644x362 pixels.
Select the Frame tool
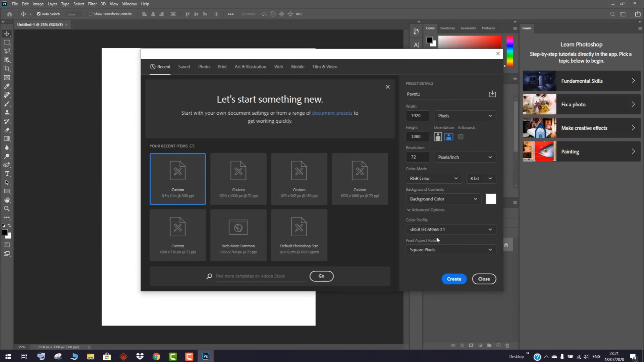(7, 77)
